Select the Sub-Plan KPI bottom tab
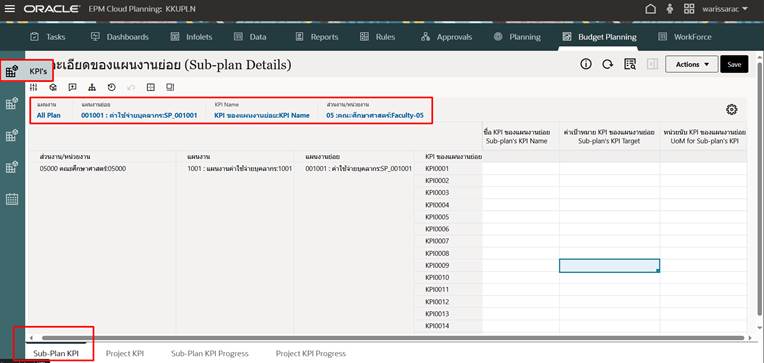This screenshot has width=764, height=363. click(x=56, y=353)
